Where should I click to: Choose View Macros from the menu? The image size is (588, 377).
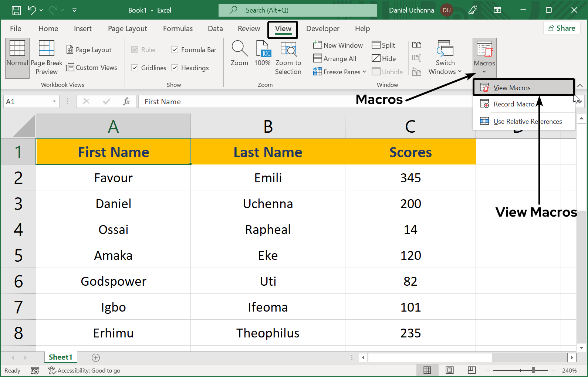coord(512,88)
